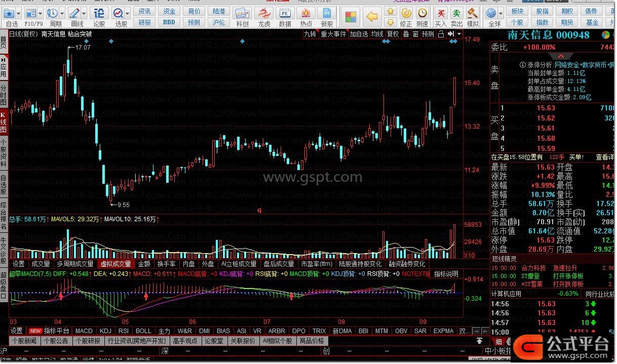Click the yellow up arrow button
The height and width of the screenshot is (364, 617).
pyautogui.click(x=390, y=11)
